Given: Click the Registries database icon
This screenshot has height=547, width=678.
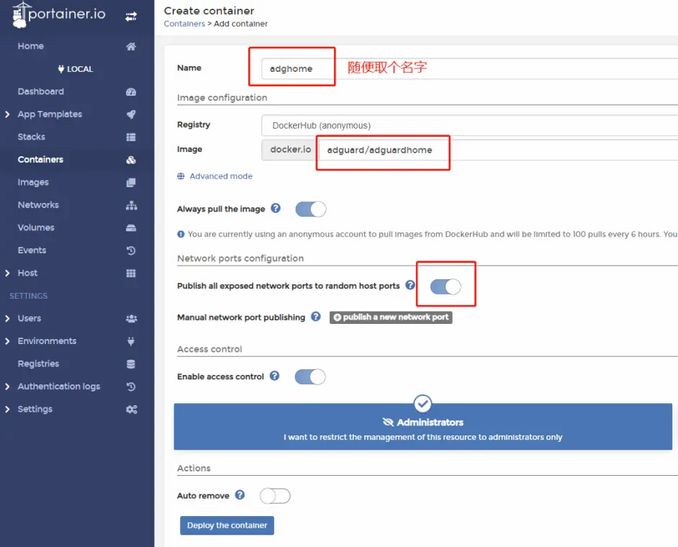Looking at the screenshot, I should tap(131, 364).
